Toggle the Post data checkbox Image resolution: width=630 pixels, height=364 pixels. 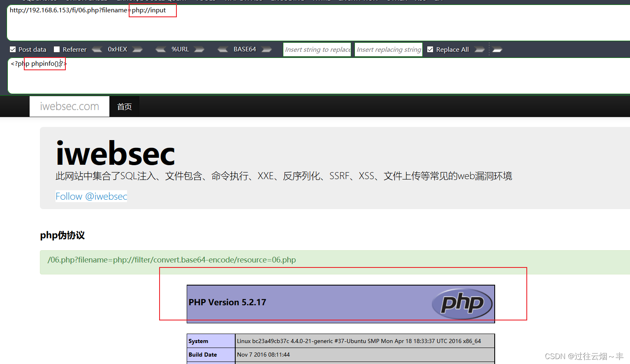pos(13,49)
